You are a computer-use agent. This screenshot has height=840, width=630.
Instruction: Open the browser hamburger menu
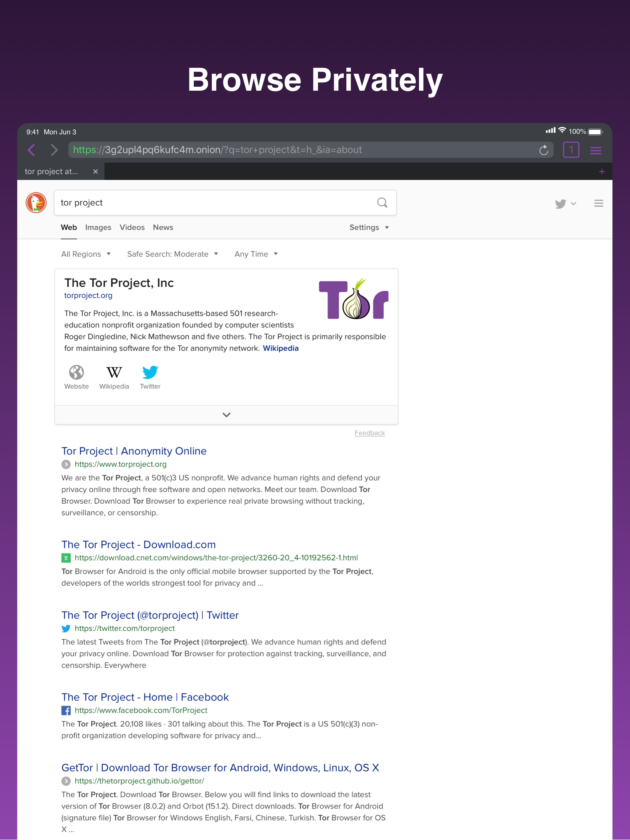point(596,151)
